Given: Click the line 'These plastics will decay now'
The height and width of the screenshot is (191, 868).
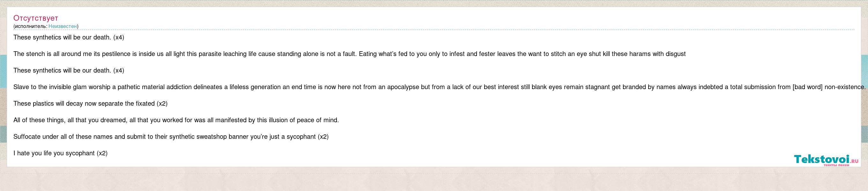Looking at the screenshot, I should click(x=90, y=103).
